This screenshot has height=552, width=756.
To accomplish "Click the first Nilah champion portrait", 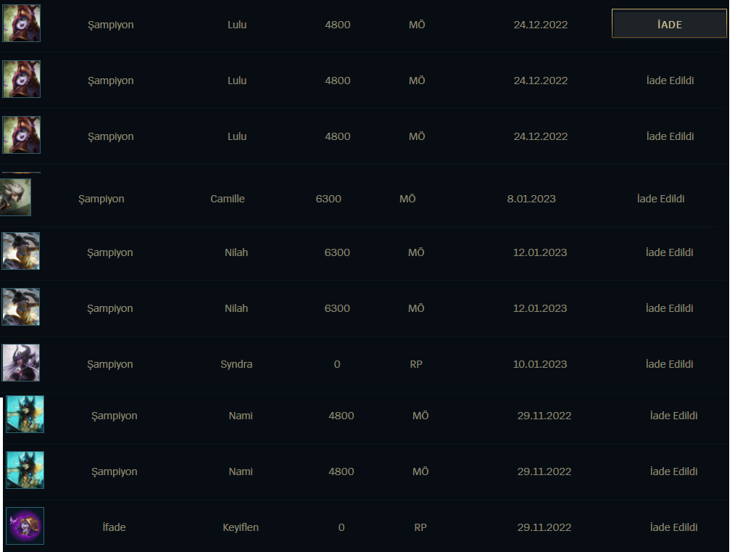I will [x=21, y=251].
